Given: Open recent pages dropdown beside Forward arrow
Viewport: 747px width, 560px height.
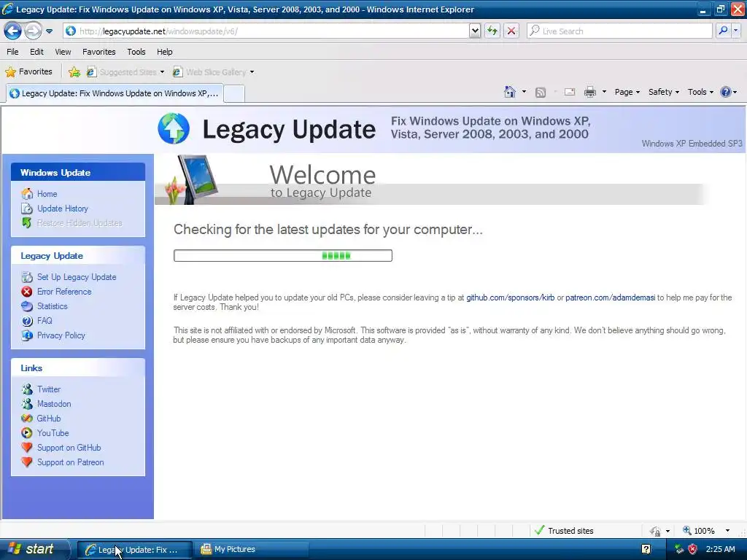Looking at the screenshot, I should pos(49,31).
